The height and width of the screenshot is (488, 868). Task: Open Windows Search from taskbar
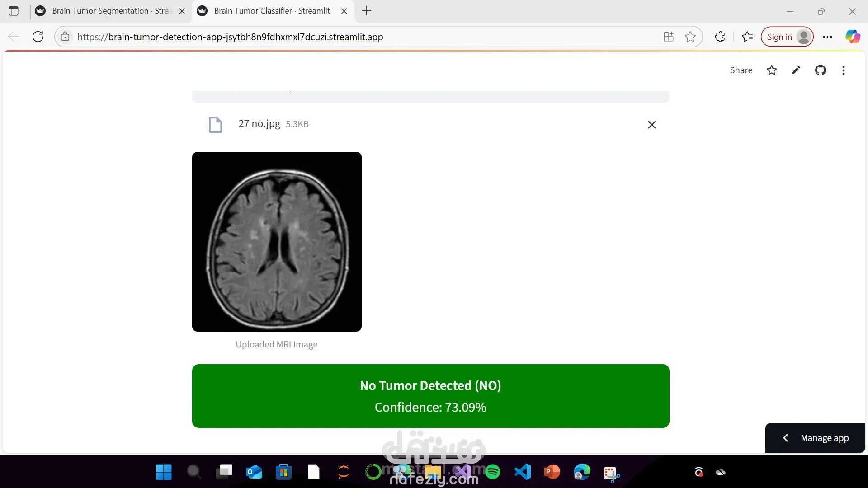194,472
